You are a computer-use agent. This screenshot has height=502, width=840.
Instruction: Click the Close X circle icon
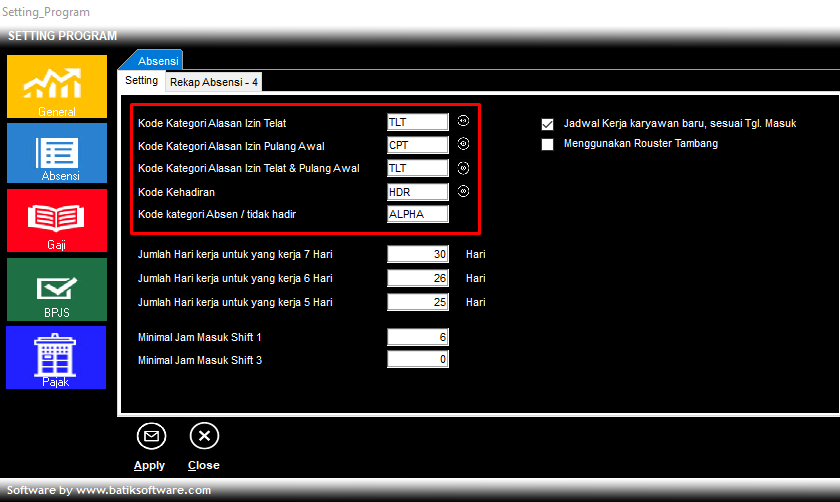pos(204,436)
